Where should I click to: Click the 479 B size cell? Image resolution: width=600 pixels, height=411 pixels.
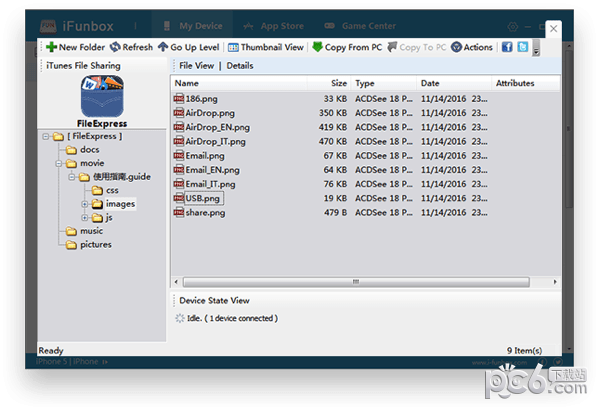point(336,212)
